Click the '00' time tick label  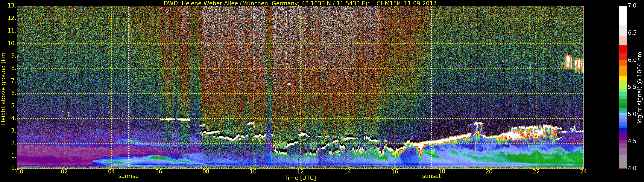20,172
